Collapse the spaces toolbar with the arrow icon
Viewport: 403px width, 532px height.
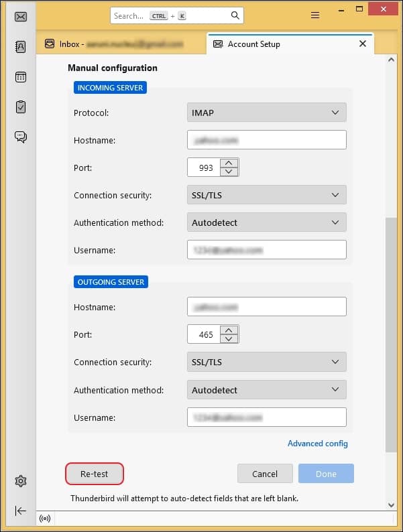(x=20, y=511)
